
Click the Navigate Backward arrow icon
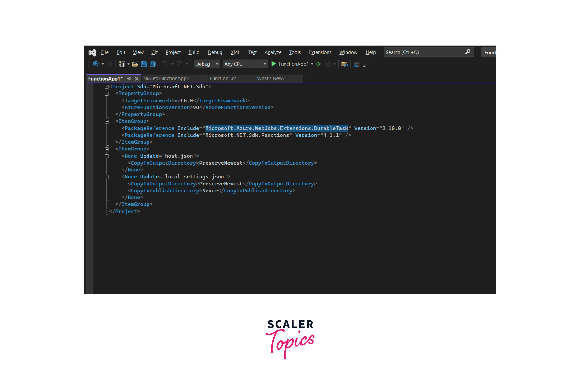pos(96,64)
